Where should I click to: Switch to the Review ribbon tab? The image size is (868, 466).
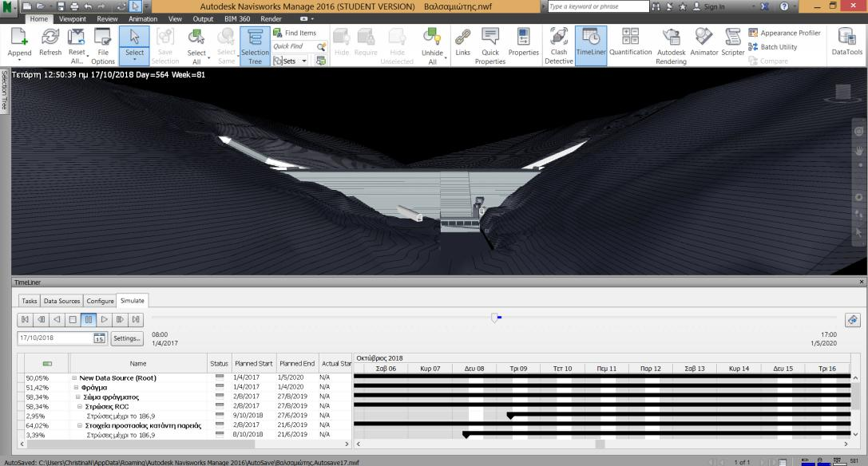pos(107,19)
